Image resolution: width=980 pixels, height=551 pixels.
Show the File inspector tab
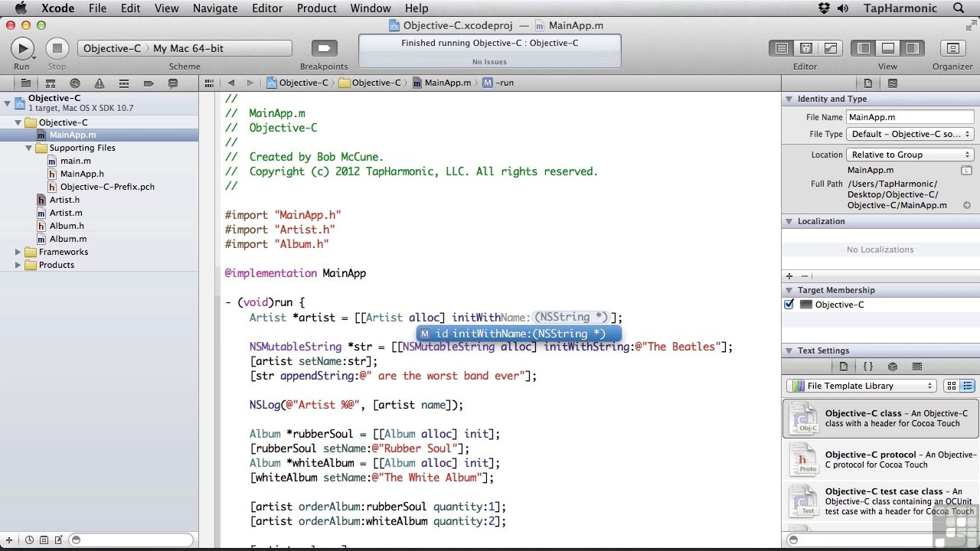(868, 83)
